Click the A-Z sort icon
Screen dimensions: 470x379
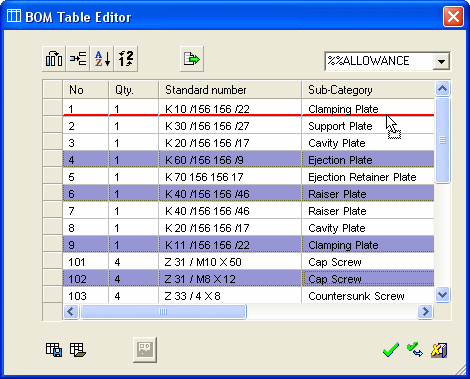[x=102, y=59]
